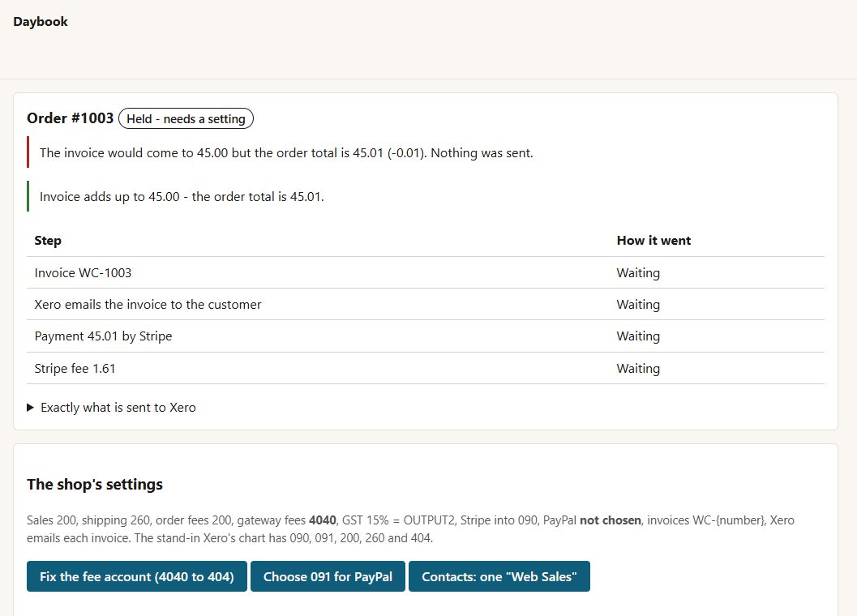Click Waiting status for Invoice WC-1003
The image size is (857, 616).
(638, 273)
